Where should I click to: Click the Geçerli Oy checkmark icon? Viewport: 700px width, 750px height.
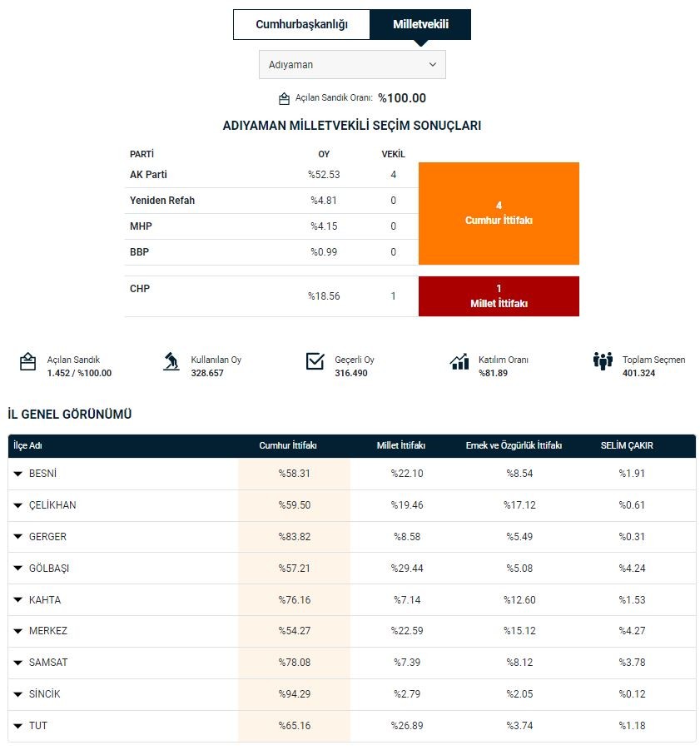(x=315, y=361)
